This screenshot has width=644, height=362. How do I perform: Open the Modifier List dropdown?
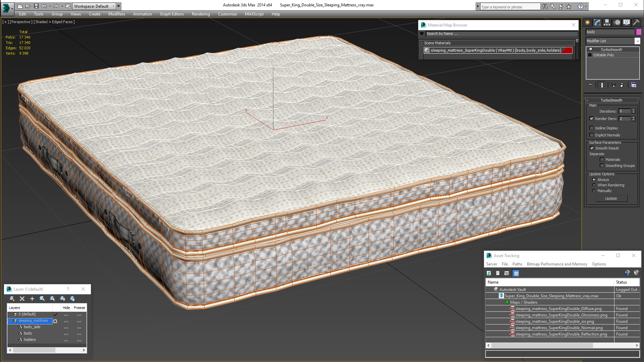[637, 41]
